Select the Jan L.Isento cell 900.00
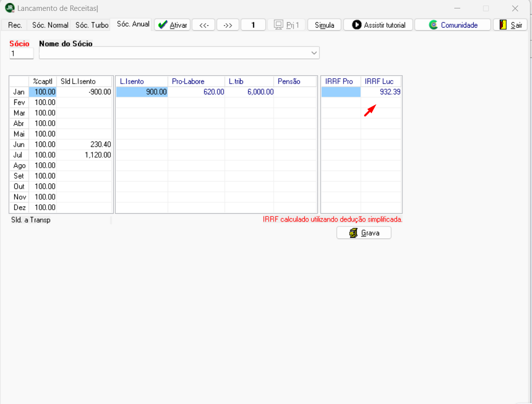532x404 pixels. tap(142, 92)
